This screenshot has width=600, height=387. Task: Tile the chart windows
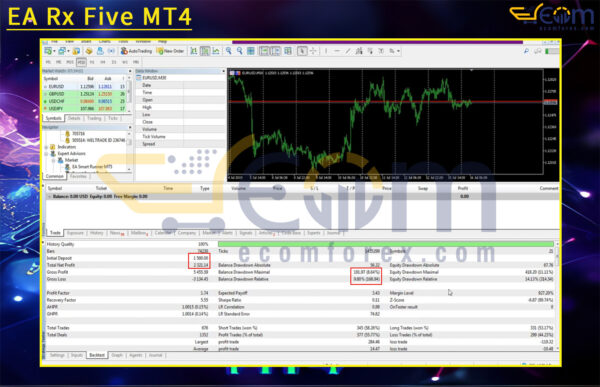(251, 51)
